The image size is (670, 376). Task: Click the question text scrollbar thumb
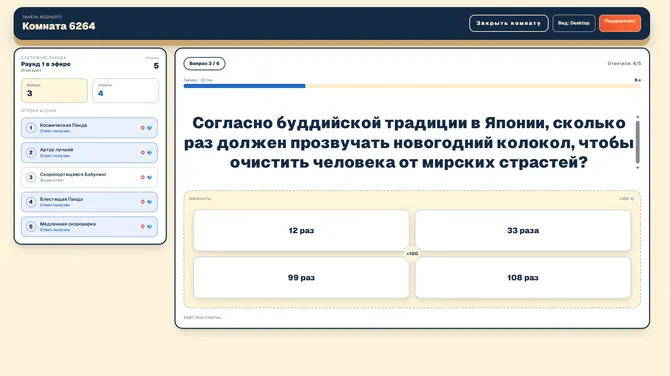(x=638, y=142)
